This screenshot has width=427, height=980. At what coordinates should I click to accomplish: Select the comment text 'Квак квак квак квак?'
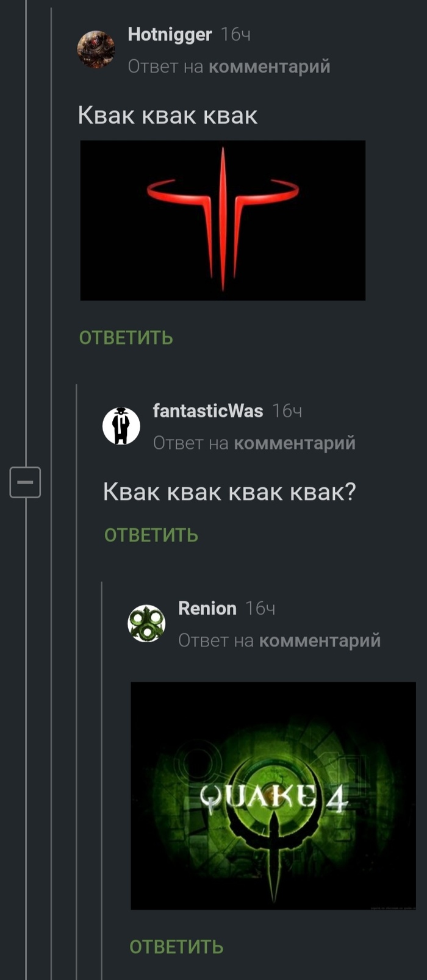pyautogui.click(x=229, y=492)
